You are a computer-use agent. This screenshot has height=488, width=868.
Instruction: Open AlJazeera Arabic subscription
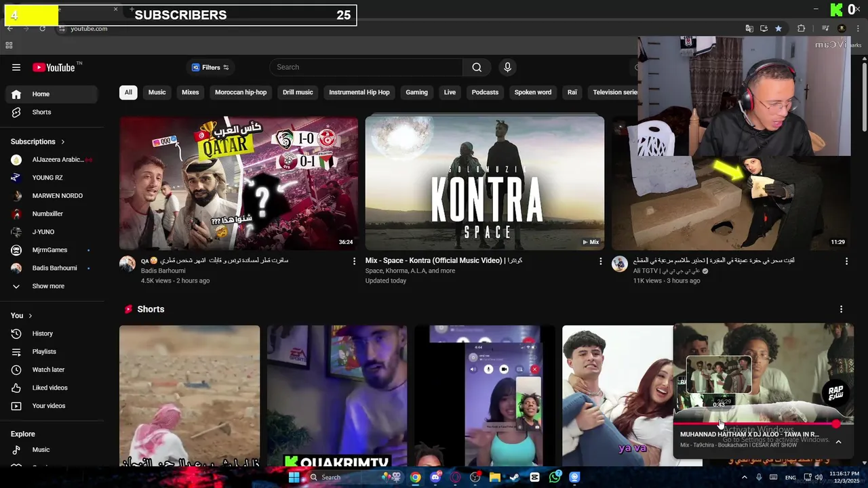pos(52,159)
